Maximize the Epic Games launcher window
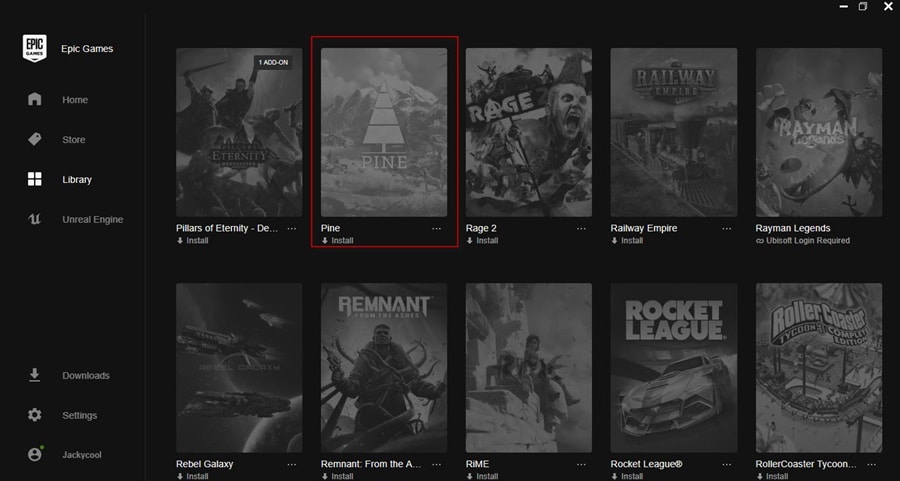The width and height of the screenshot is (900, 481). coord(863,6)
